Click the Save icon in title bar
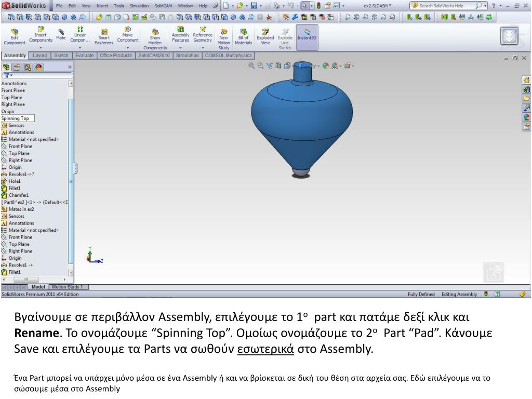The width and height of the screenshot is (532, 399). coord(254,5)
